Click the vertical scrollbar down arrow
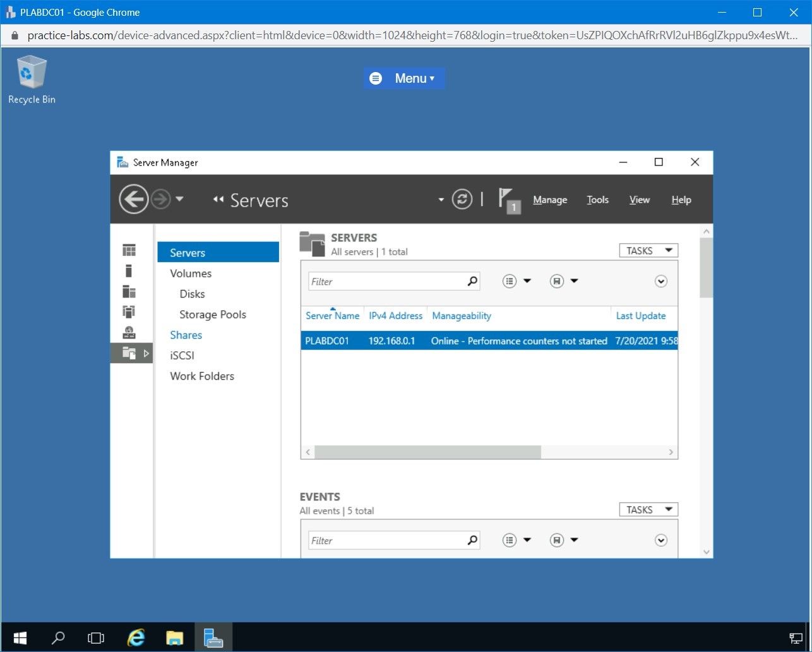The height and width of the screenshot is (652, 812). point(707,552)
